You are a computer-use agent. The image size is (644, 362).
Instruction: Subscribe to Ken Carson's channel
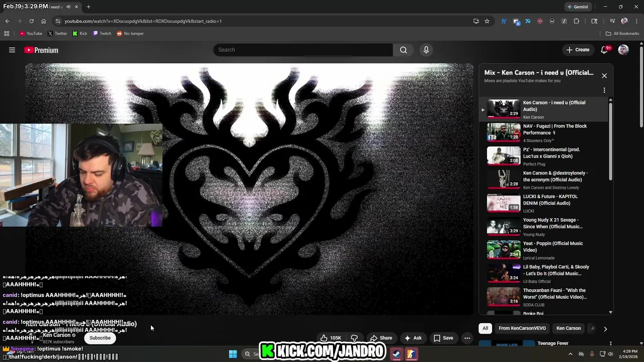[x=100, y=338]
